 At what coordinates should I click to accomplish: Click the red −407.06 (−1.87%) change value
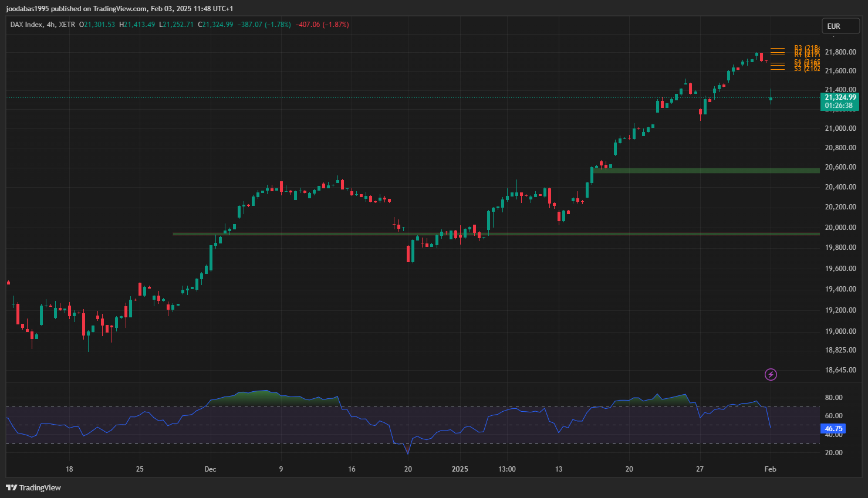point(322,25)
